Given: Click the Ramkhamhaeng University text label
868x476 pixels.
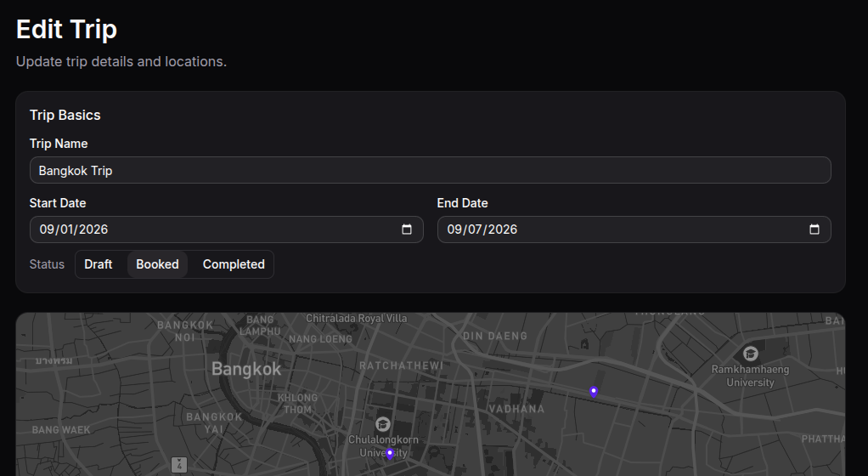Looking at the screenshot, I should coord(750,376).
